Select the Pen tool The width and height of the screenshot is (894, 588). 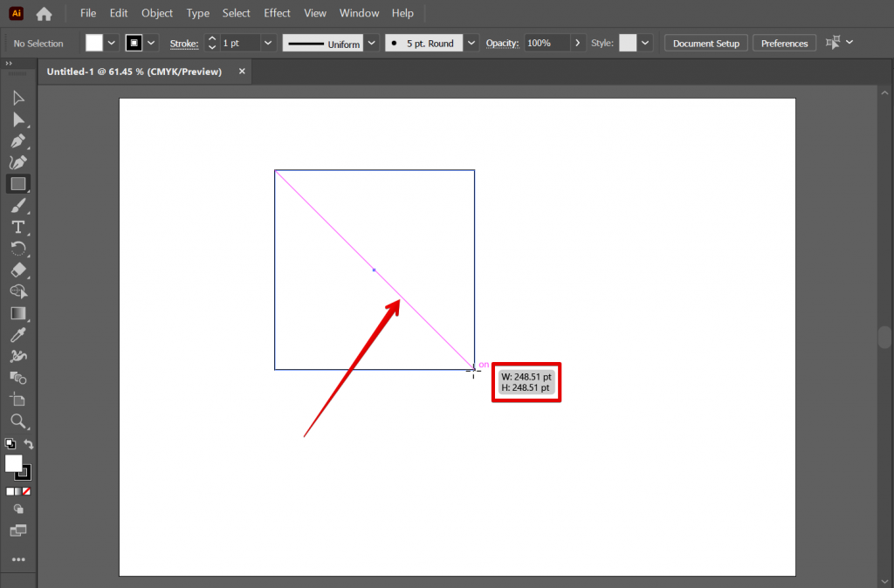[17, 140]
